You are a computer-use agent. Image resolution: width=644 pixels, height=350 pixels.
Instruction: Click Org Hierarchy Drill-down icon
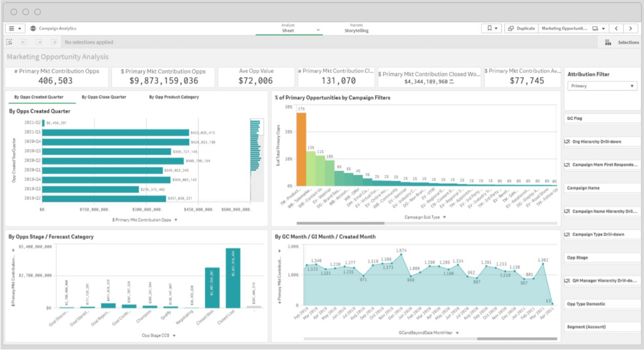567,142
